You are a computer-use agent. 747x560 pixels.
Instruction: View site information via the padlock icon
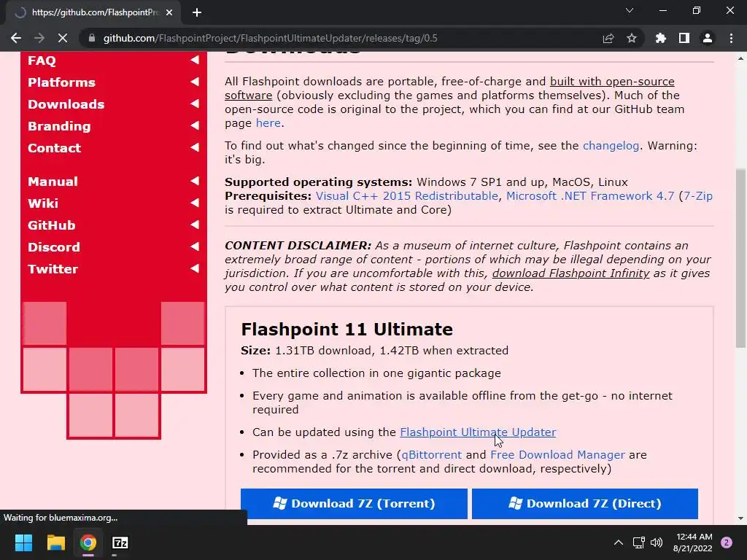[92, 38]
